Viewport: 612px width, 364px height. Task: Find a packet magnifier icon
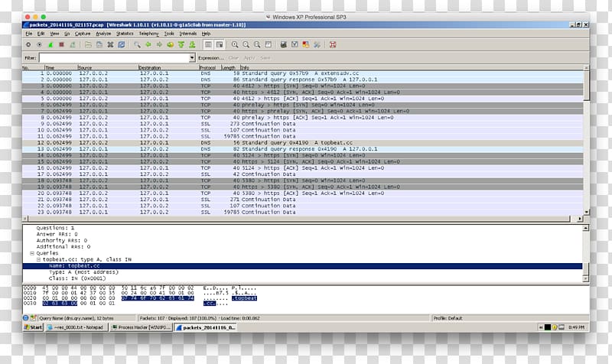click(137, 45)
